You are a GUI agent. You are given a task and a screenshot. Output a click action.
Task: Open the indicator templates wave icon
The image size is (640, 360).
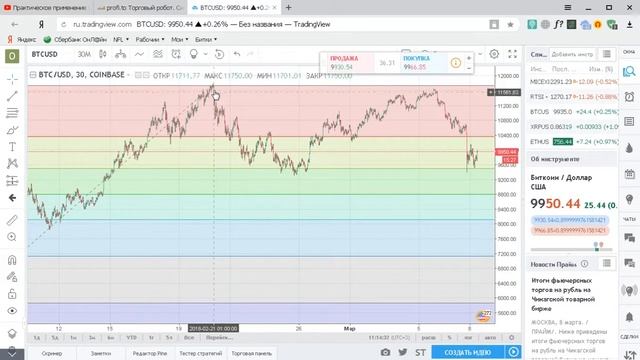(158, 54)
